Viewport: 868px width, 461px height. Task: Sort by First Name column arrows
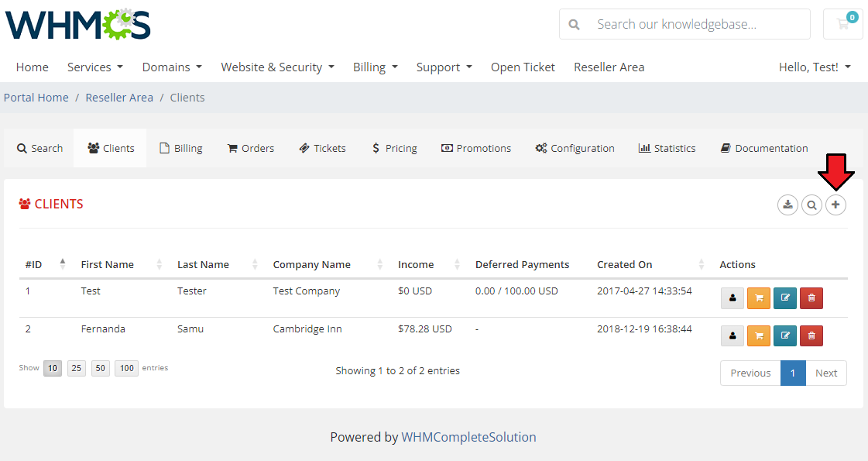point(159,264)
